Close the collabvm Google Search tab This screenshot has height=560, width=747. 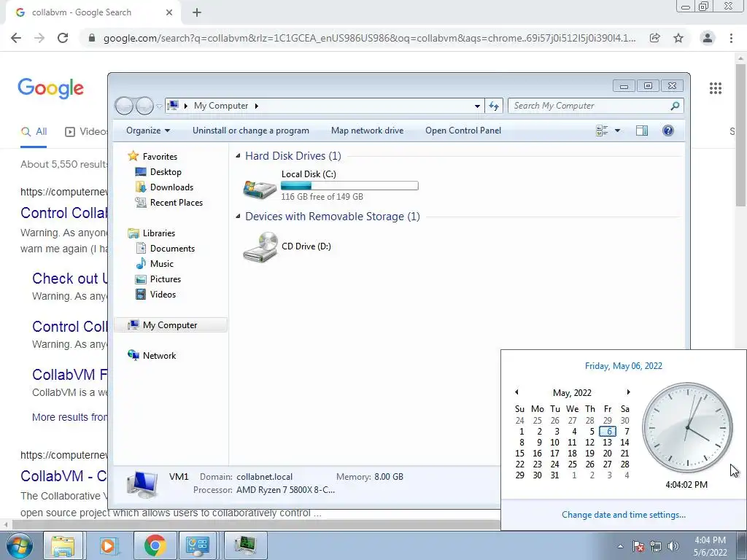click(x=169, y=13)
